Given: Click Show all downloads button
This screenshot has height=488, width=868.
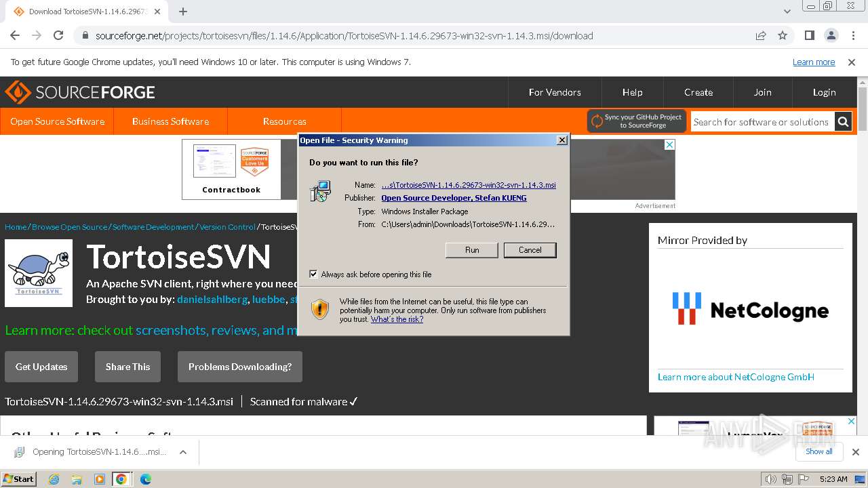Looking at the screenshot, I should 818,451.
